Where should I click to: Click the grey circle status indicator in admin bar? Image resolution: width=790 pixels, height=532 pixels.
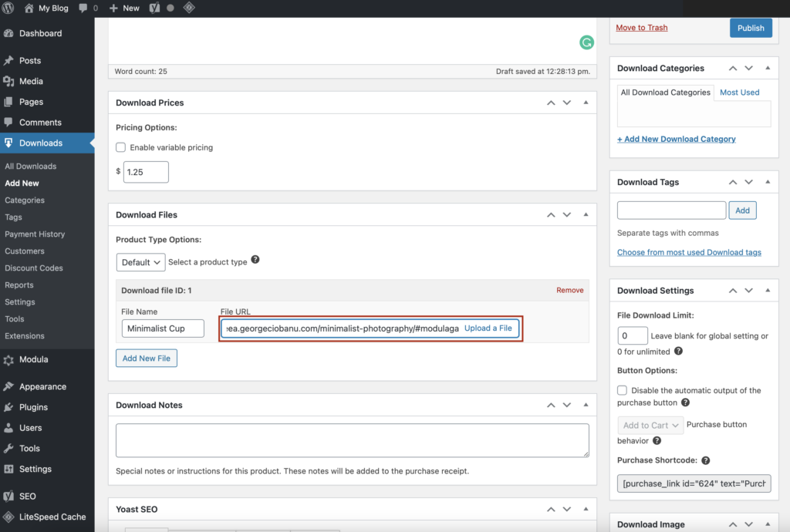pos(170,8)
